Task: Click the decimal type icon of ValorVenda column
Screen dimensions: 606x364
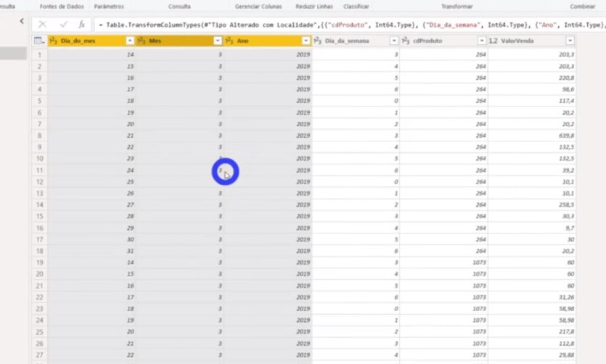Action: coord(494,41)
